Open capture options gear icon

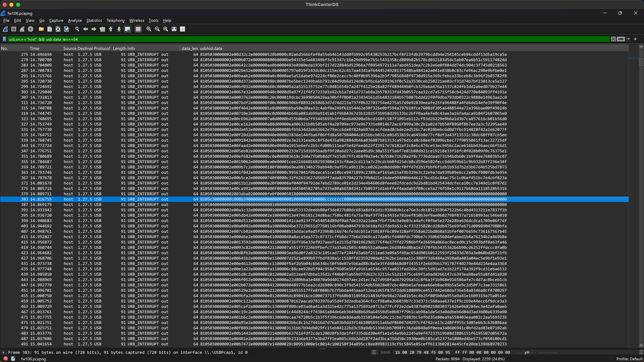click(31, 29)
